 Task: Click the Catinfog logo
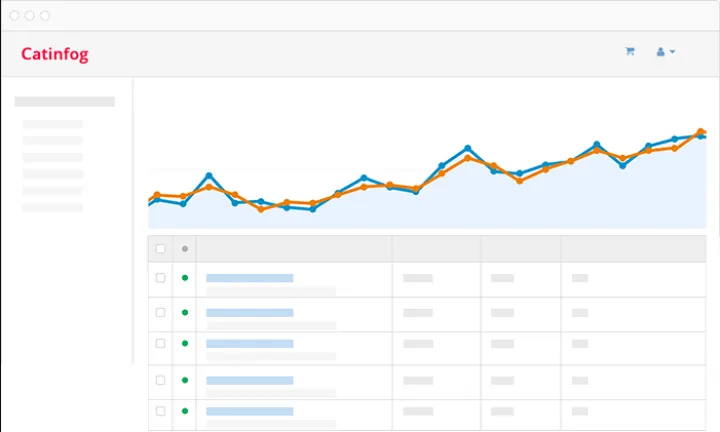tap(55, 54)
